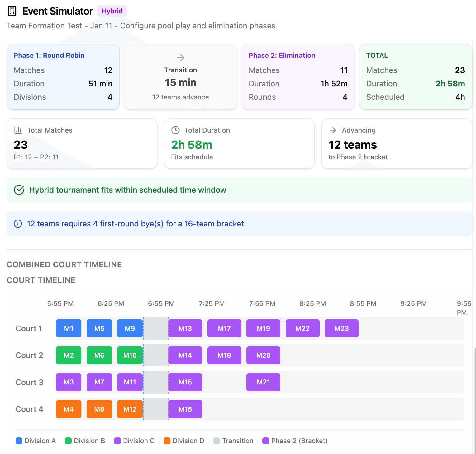Select match M8 on Court 4

point(99,409)
